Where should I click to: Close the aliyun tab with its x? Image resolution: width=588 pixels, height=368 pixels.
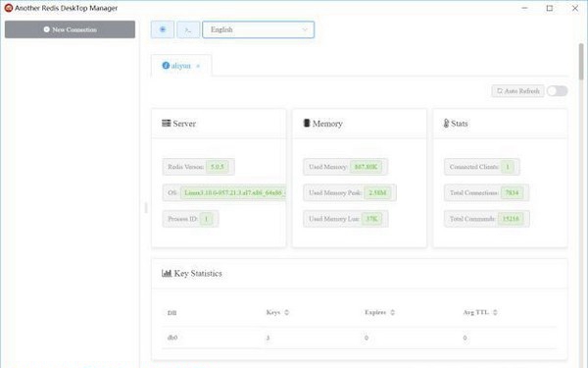click(x=198, y=66)
